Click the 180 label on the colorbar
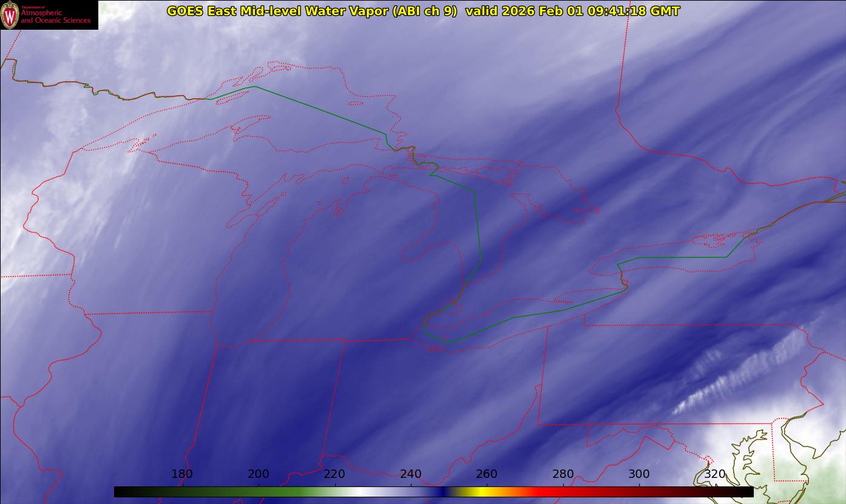 tap(182, 474)
